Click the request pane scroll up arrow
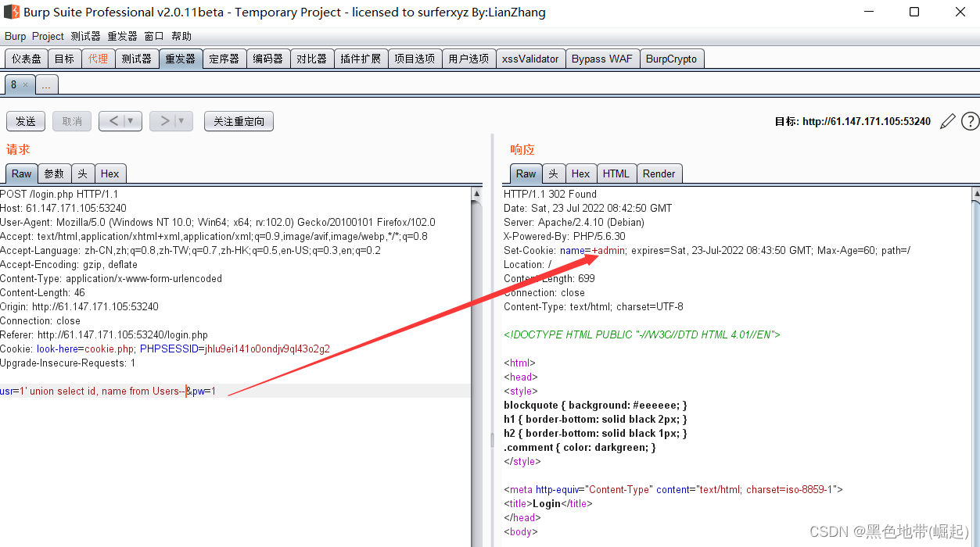 coord(477,193)
